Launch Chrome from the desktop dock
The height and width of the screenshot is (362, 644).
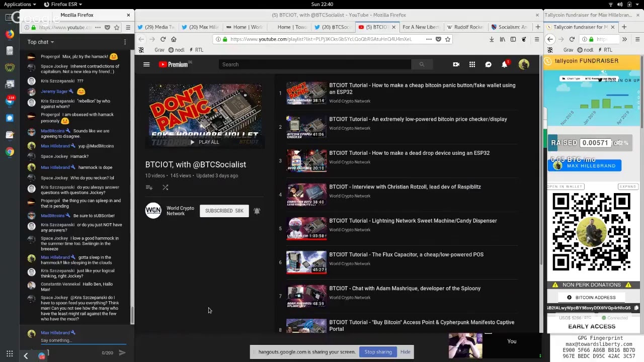pyautogui.click(x=10, y=152)
